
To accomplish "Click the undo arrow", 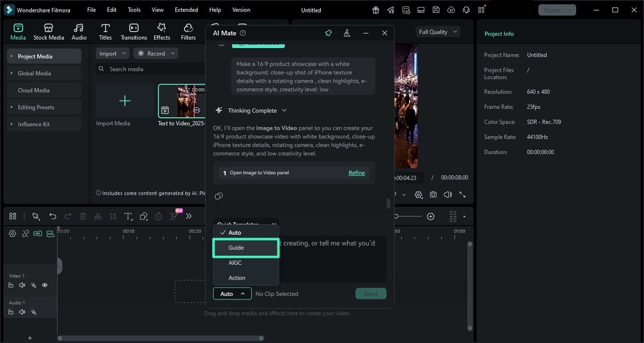I will (53, 216).
